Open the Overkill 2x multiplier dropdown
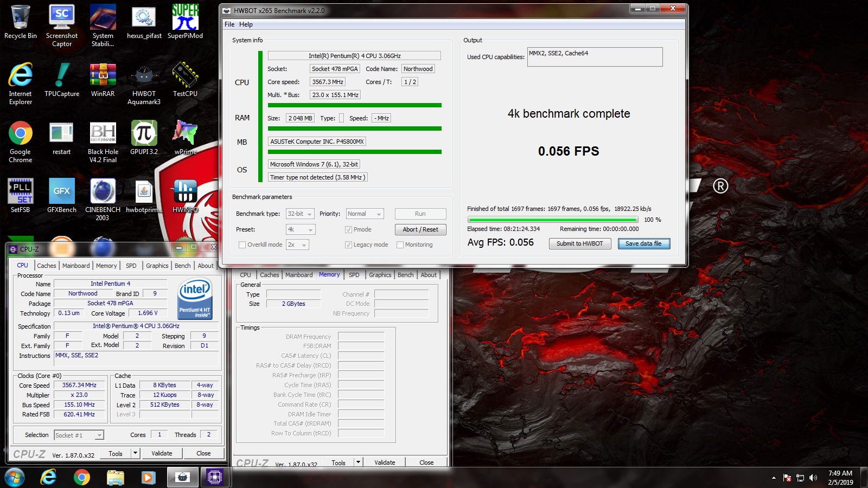The width and height of the screenshot is (868, 488). pos(297,245)
